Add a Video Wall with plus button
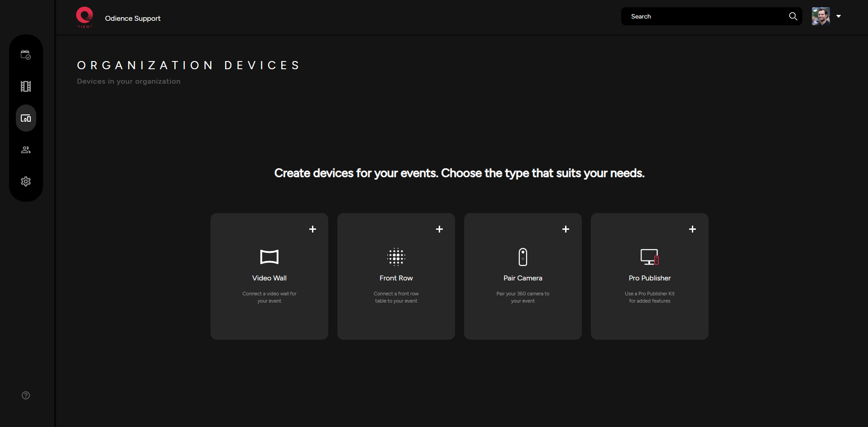Viewport: 868px width, 427px height. pos(312,229)
